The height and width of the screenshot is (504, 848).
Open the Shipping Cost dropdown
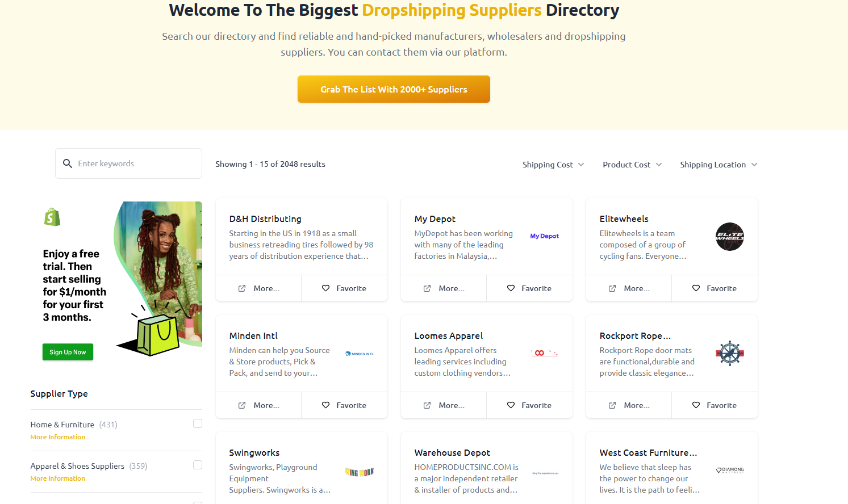[x=553, y=165]
